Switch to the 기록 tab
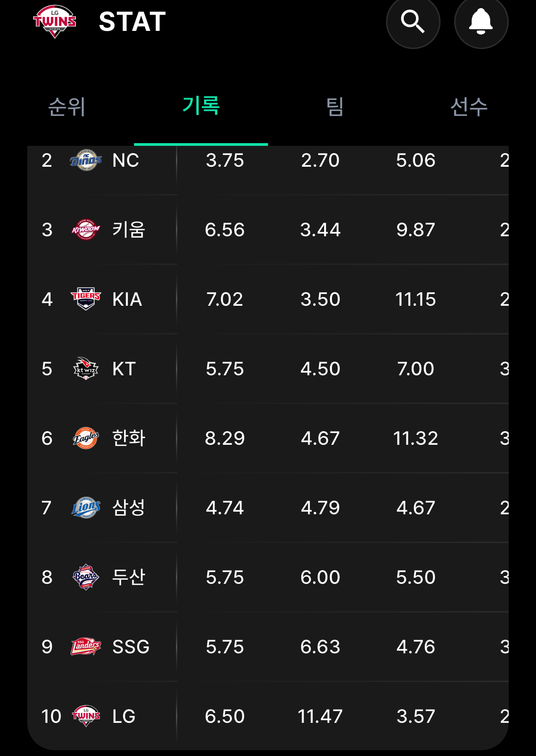This screenshot has width=536, height=756. (201, 105)
